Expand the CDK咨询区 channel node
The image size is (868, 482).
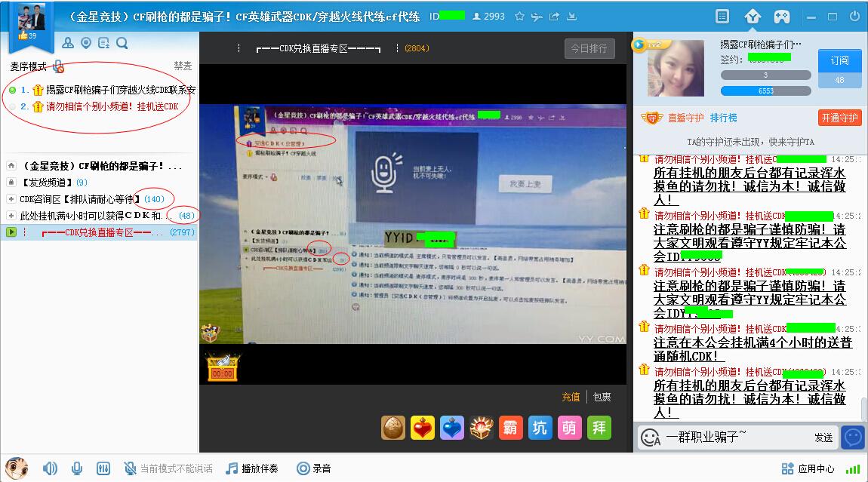point(11,198)
